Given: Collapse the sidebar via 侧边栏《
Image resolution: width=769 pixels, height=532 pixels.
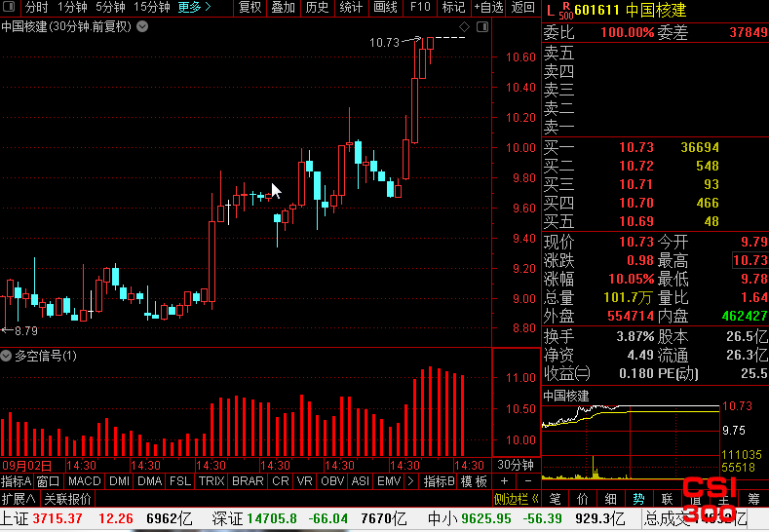Looking at the screenshot, I should click(517, 499).
